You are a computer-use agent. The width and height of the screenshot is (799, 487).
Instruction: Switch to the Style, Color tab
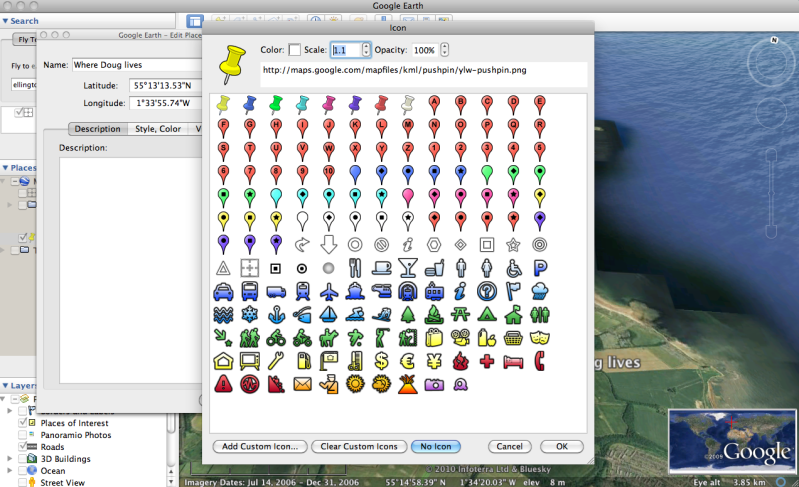coord(157,129)
